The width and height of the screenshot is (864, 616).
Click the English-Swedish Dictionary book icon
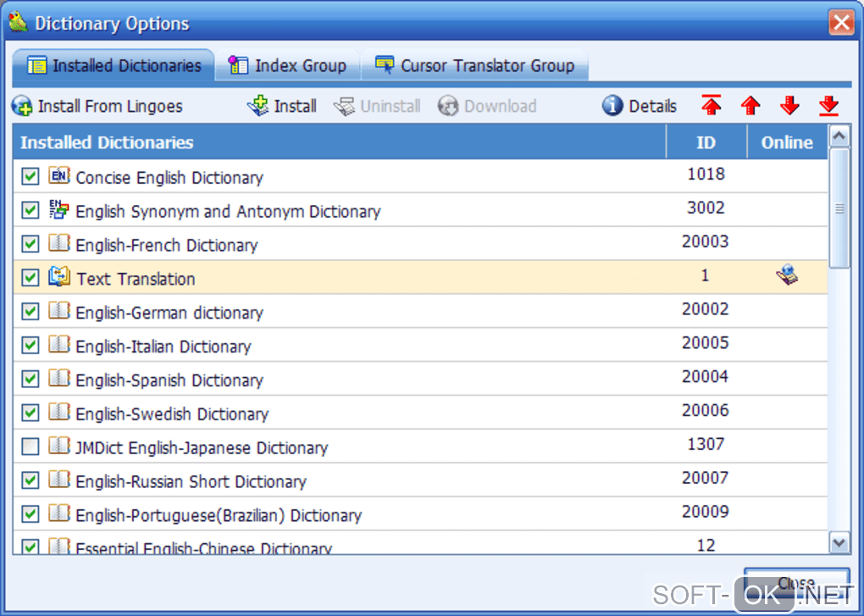pyautogui.click(x=59, y=412)
